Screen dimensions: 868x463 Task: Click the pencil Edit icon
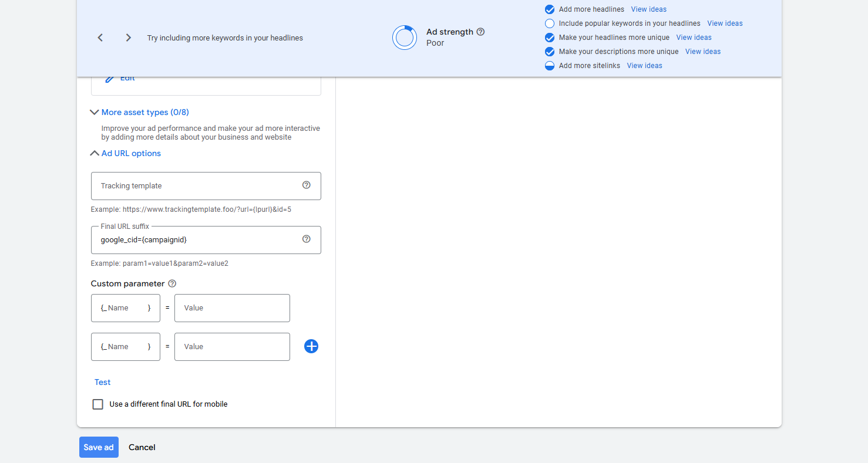[110, 79]
